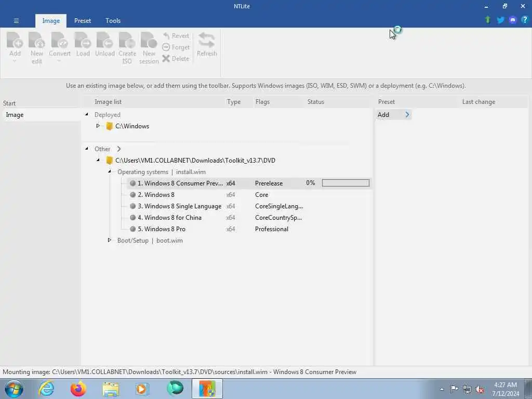This screenshot has height=399, width=532.
Task: Open Windows Explorer from taskbar
Action: (x=111, y=389)
